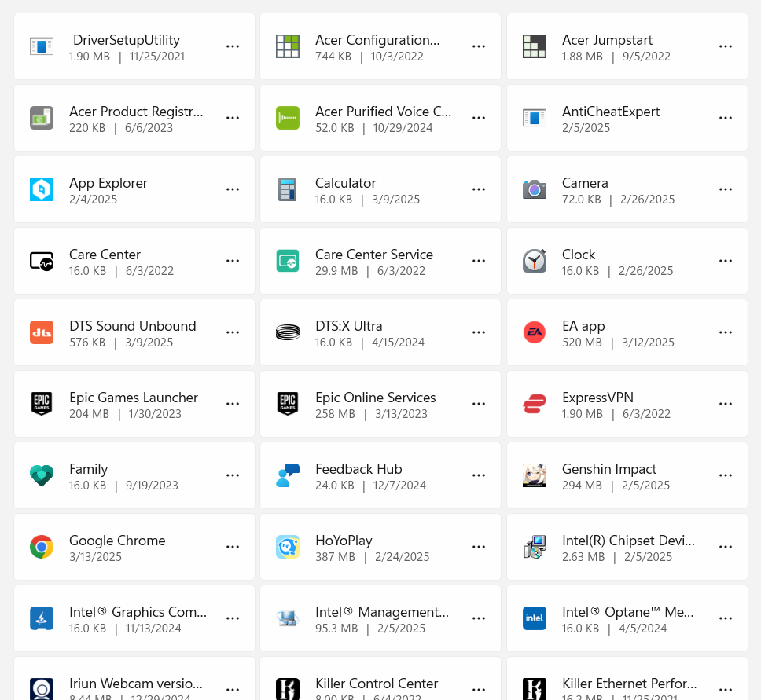
Task: Click the Acer Configuration green grid icon
Action: (x=288, y=46)
